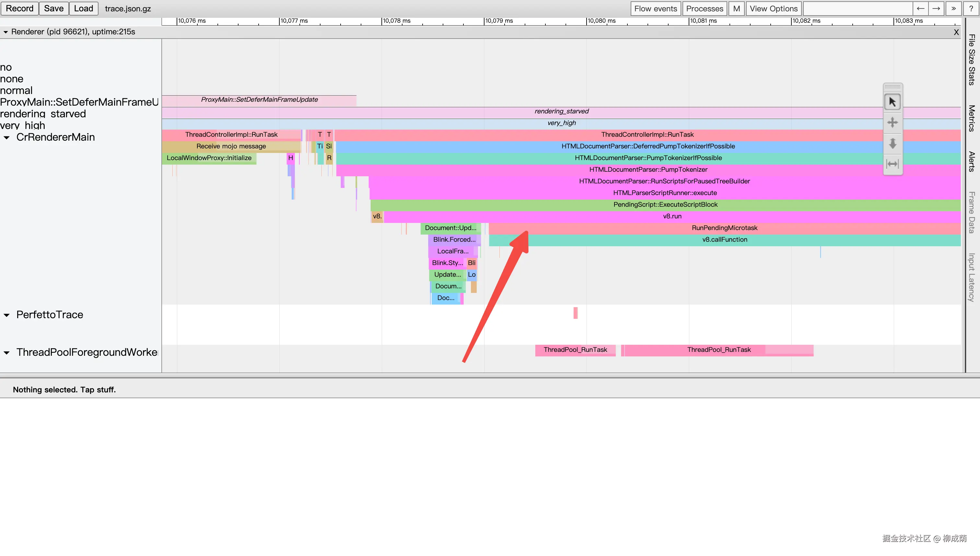Collapse the ThreadPoolForegroundWorker track
Screen dimensions: 980x556
7,353
